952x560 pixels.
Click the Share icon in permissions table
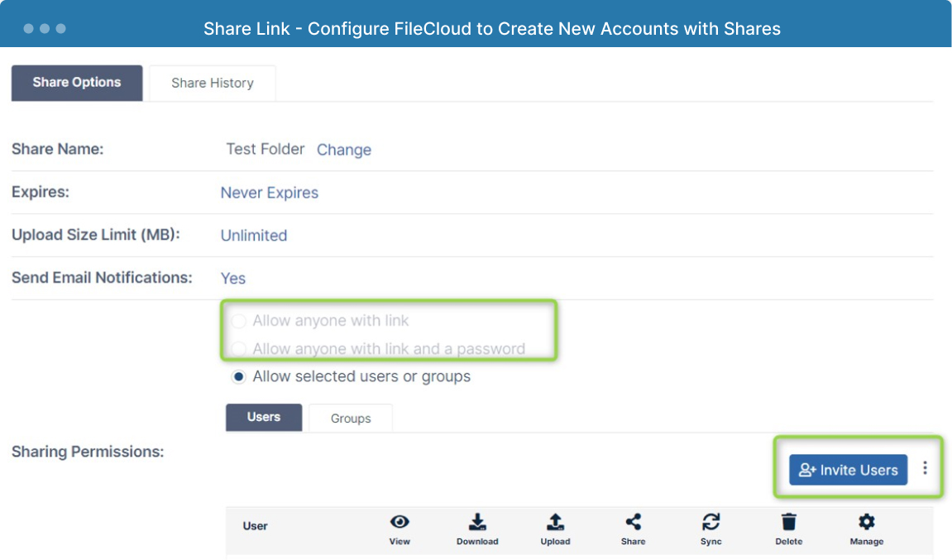tap(634, 522)
